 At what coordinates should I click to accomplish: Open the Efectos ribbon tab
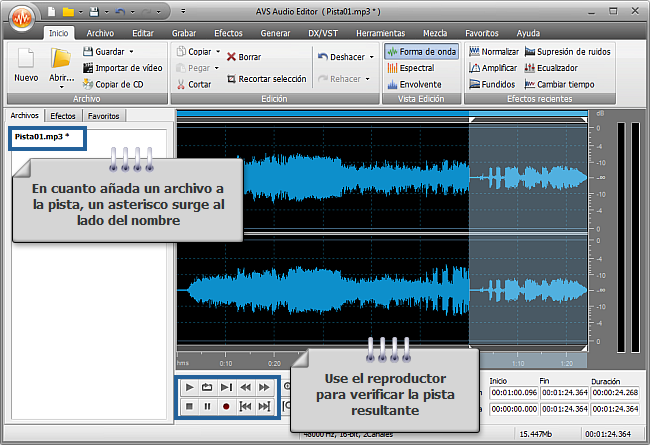pos(228,33)
